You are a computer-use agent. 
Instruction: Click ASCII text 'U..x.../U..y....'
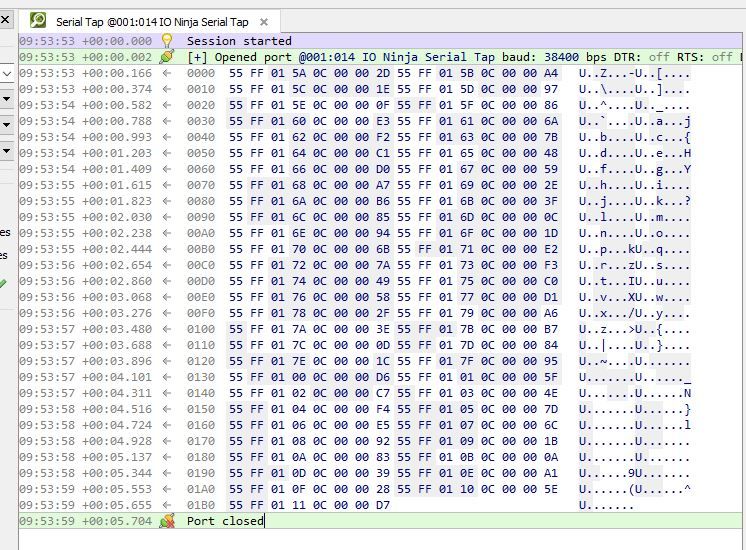point(634,313)
